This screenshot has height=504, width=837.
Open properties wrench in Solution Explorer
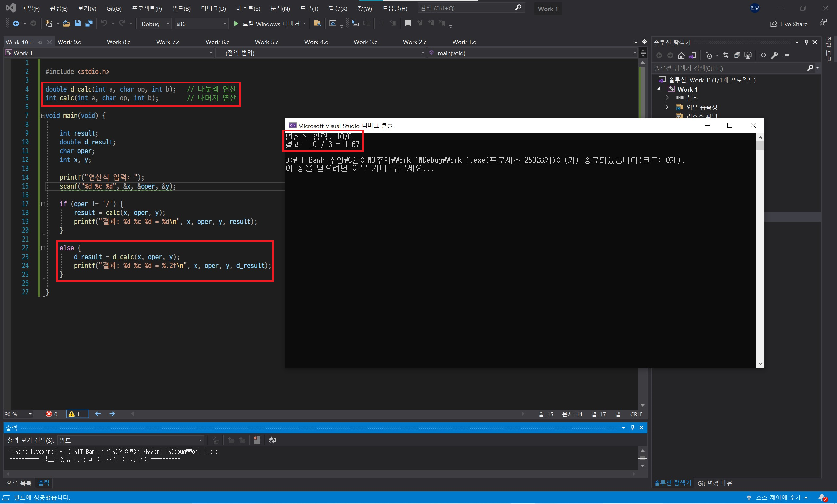775,55
